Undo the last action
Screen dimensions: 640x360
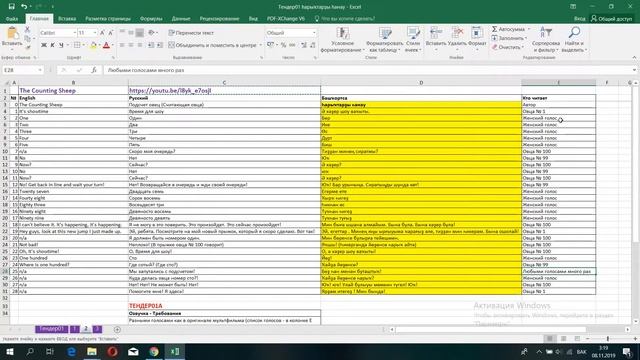[x=24, y=7]
